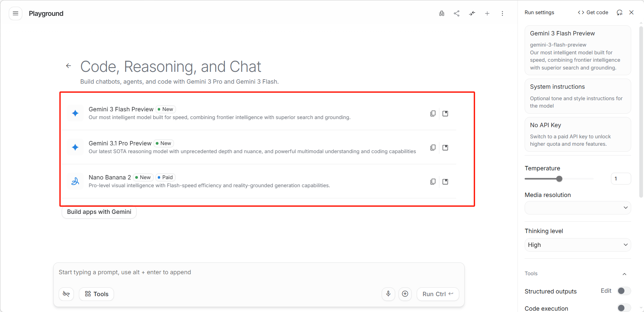Open the Tools button in prompt box
This screenshot has width=644, height=312.
96,294
